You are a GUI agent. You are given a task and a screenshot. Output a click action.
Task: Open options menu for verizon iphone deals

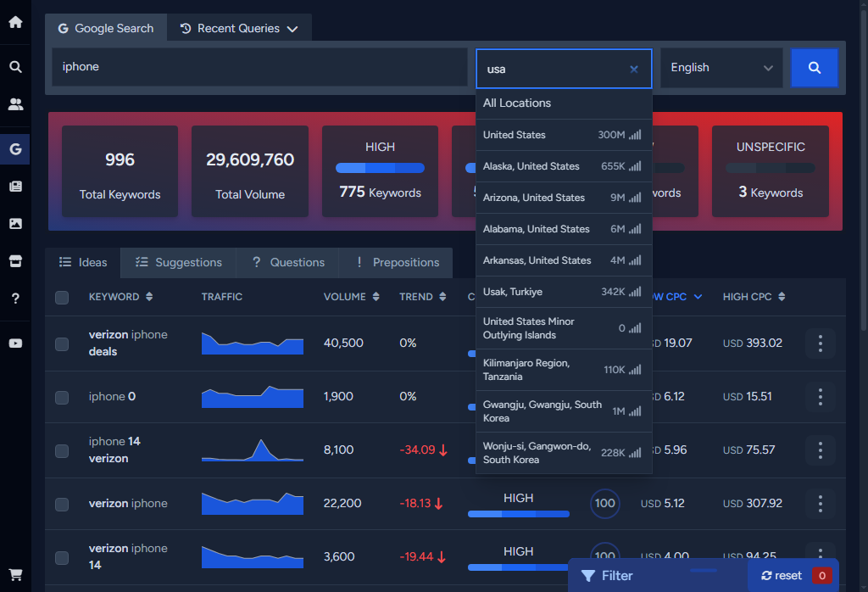(820, 343)
